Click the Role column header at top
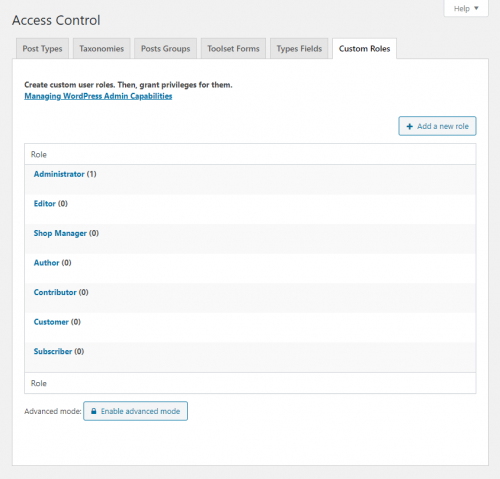Viewport: 500px width, 479px height. click(39, 154)
